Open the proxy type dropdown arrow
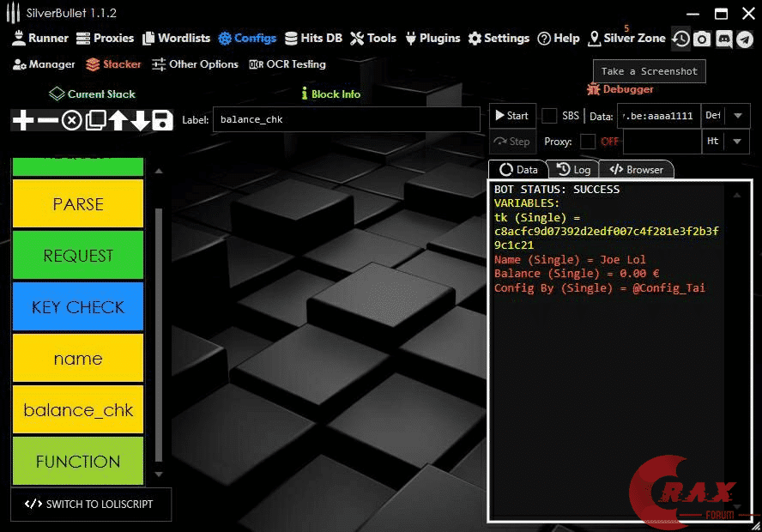The height and width of the screenshot is (532, 762). 737,142
